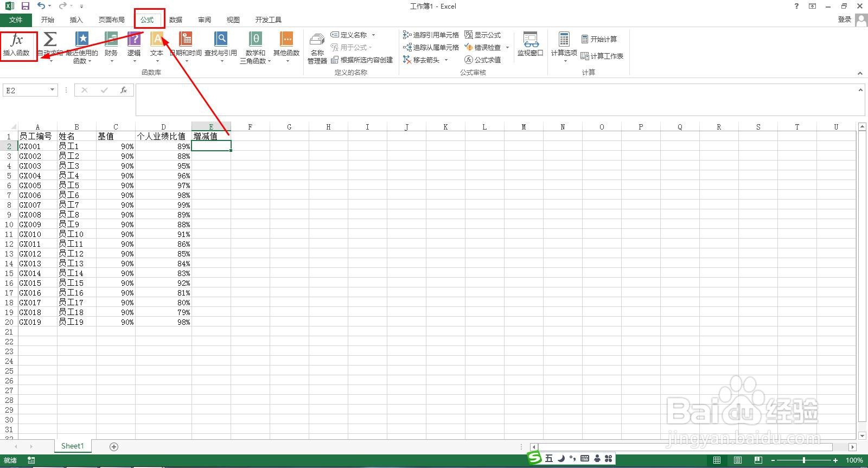
Task: Click the fx button beside the formula bar
Action: [x=124, y=90]
